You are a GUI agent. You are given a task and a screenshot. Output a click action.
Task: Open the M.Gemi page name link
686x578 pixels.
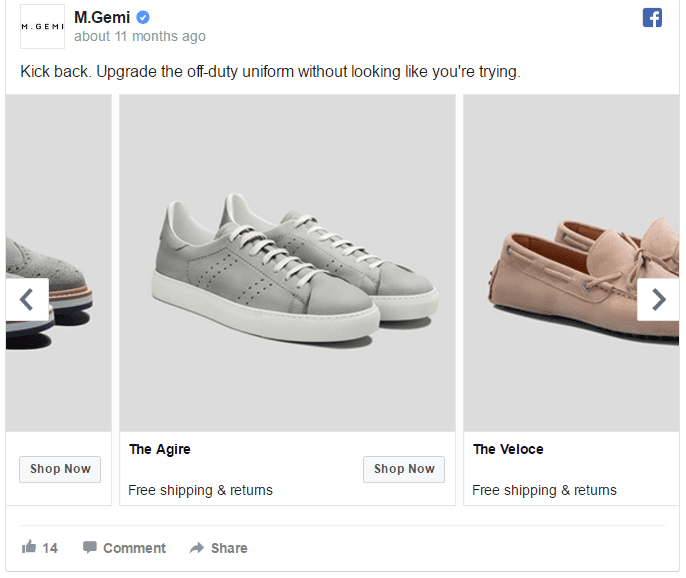[x=102, y=17]
